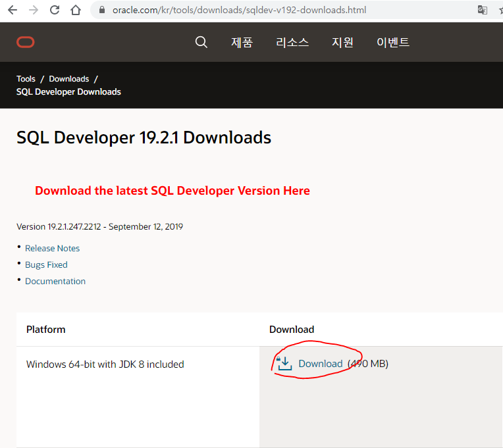Open the 제품 menu
This screenshot has height=448, width=503.
click(242, 42)
